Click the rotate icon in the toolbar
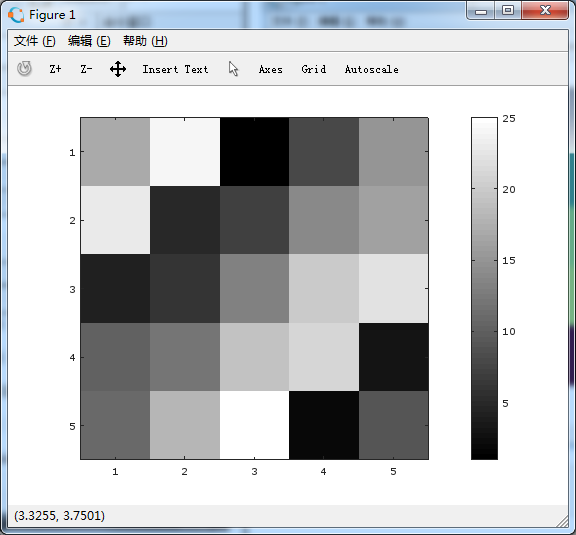 click(24, 69)
